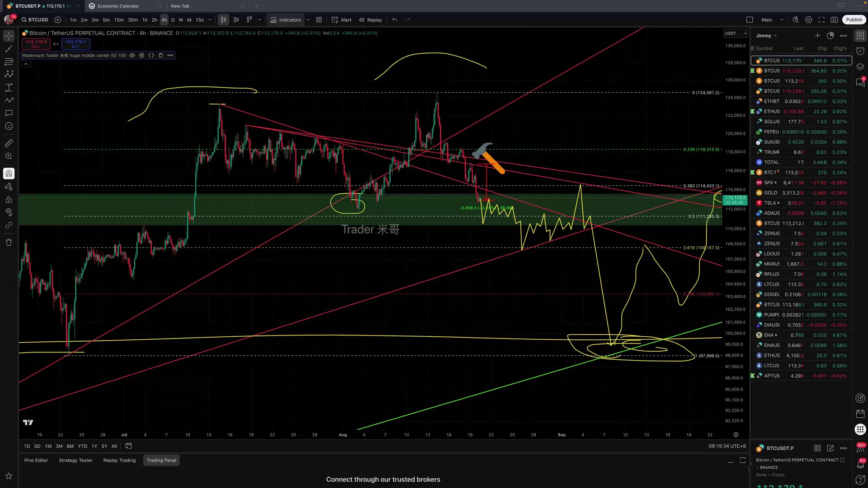Select the 15m timeframe

(119, 20)
